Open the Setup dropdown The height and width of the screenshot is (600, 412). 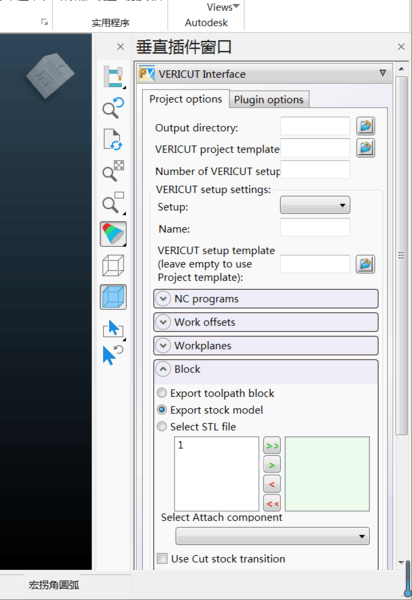[315, 205]
